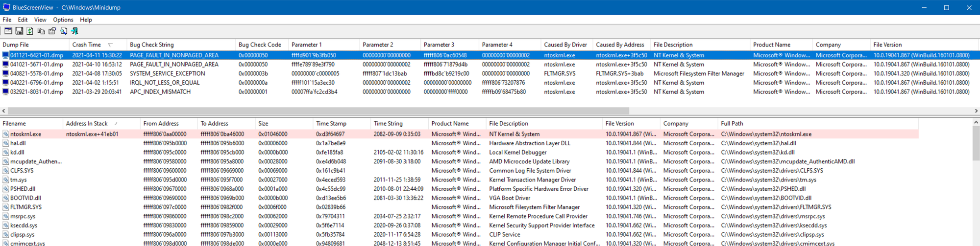The width and height of the screenshot is (980, 246).
Task: Click the icon of dump 040221-6796-01.dmp
Action: coord(6,83)
